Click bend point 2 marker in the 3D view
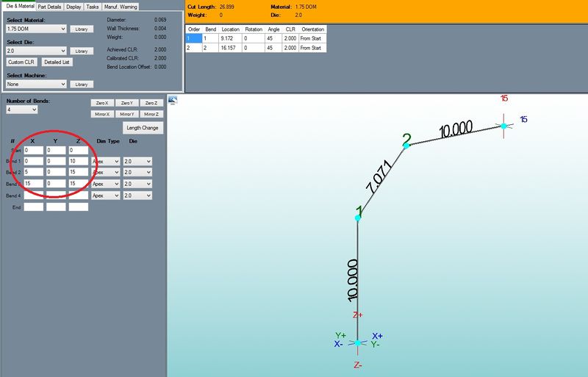The width and height of the screenshot is (588, 377). 405,146
